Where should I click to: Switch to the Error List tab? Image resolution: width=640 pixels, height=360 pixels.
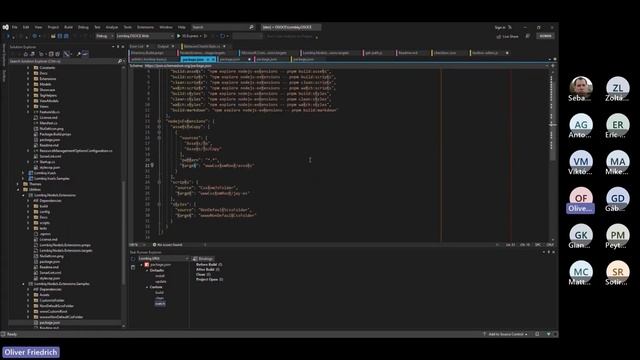(137, 47)
